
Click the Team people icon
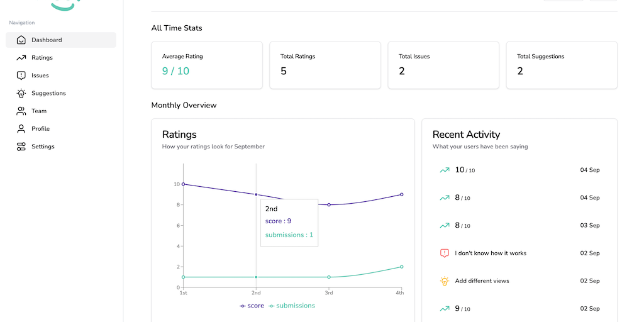21,111
